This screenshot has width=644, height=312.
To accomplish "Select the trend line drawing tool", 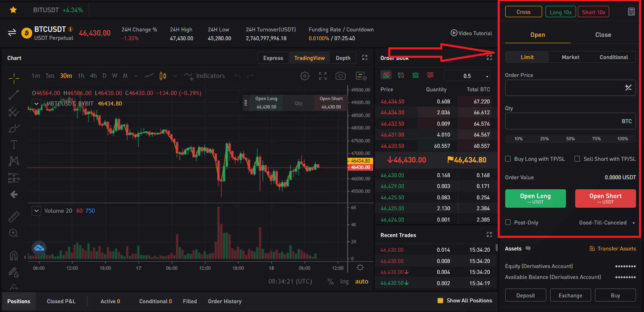I will click(14, 95).
